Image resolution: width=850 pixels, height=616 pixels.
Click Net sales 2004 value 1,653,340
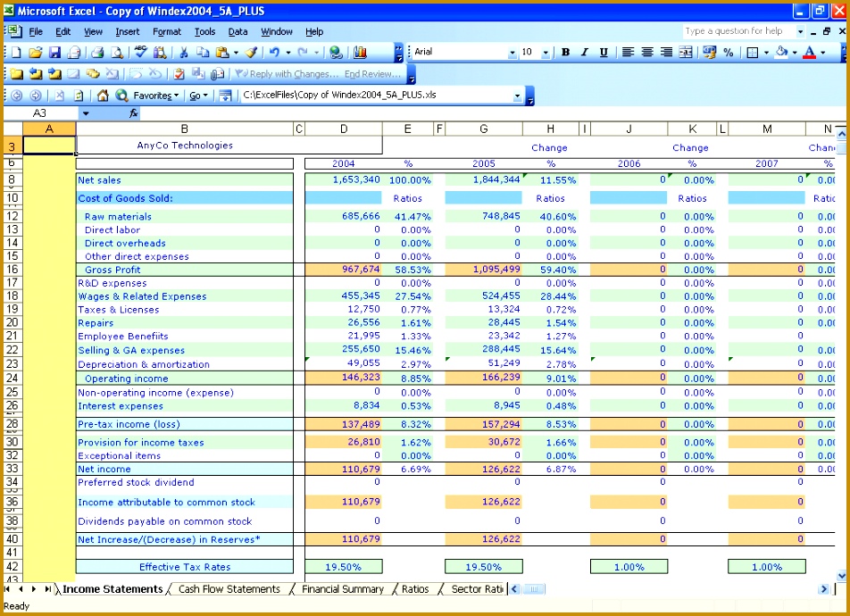[x=344, y=179]
